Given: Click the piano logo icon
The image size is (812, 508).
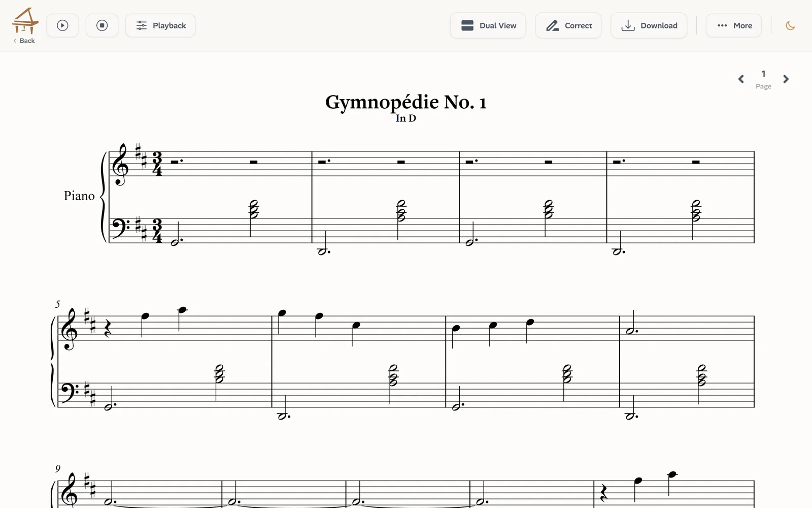Looking at the screenshot, I should pyautogui.click(x=25, y=21).
